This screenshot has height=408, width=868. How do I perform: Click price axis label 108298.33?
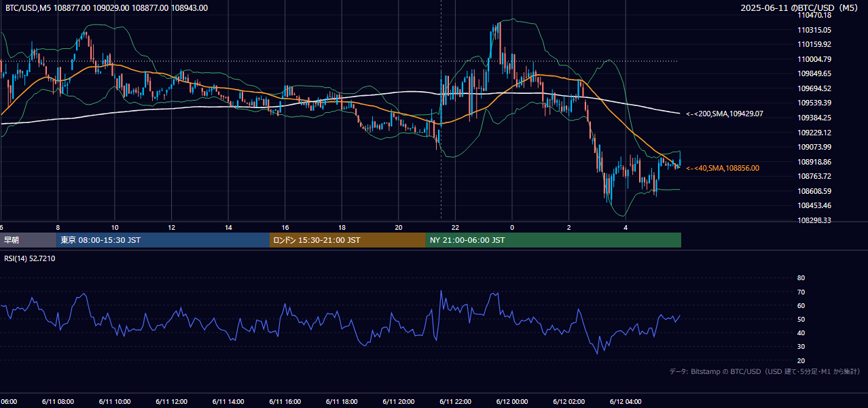[814, 220]
